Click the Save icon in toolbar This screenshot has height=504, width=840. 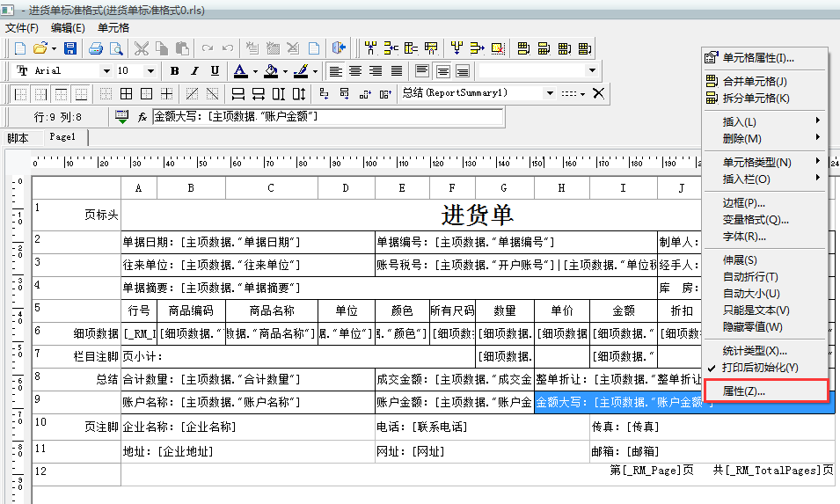[70, 47]
